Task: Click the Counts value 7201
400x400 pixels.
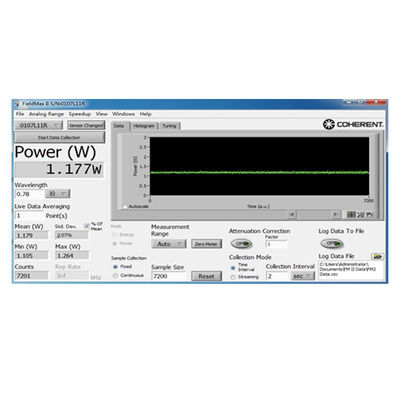Action: pos(31,276)
